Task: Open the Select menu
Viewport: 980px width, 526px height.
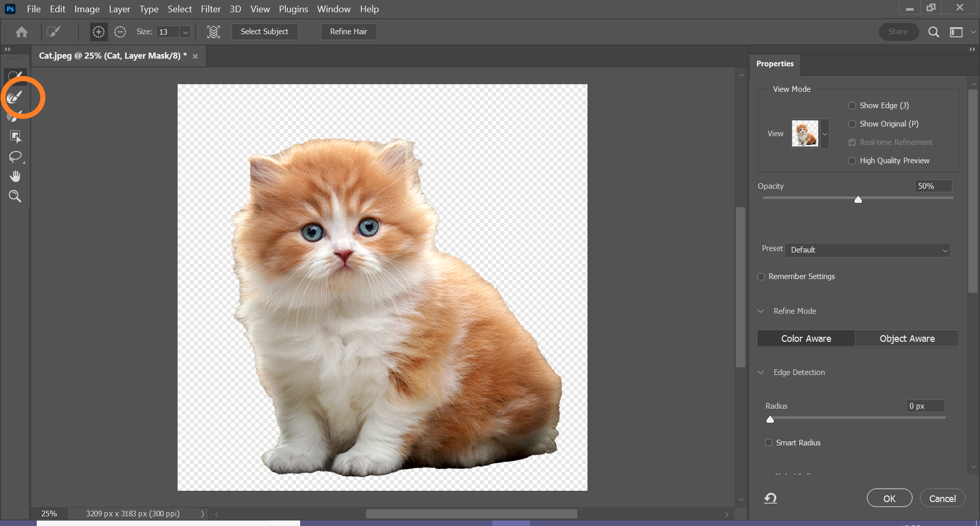Action: click(x=180, y=9)
